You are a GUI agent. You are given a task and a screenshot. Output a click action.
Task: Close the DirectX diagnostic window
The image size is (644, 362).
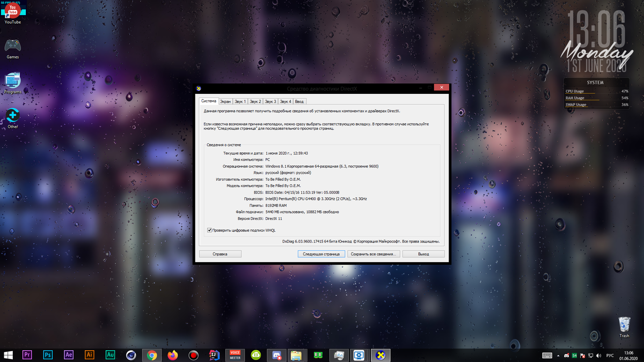point(441,87)
